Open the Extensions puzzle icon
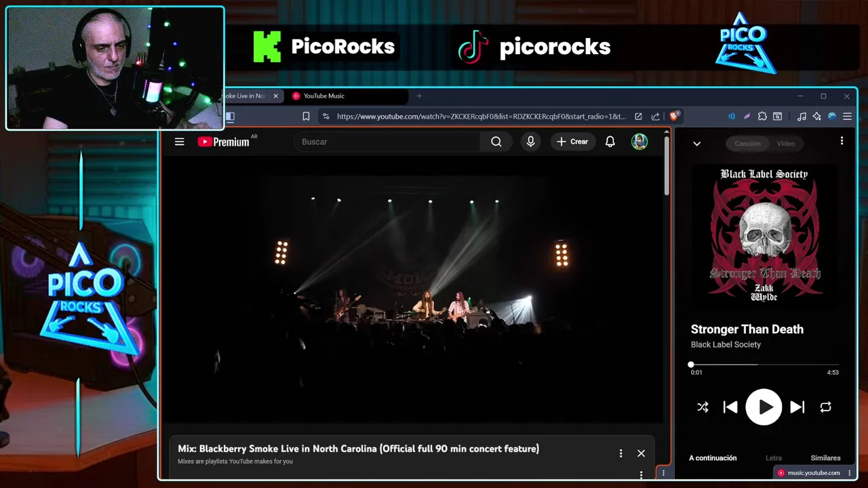Viewport: 868px width, 488px height. [x=762, y=117]
